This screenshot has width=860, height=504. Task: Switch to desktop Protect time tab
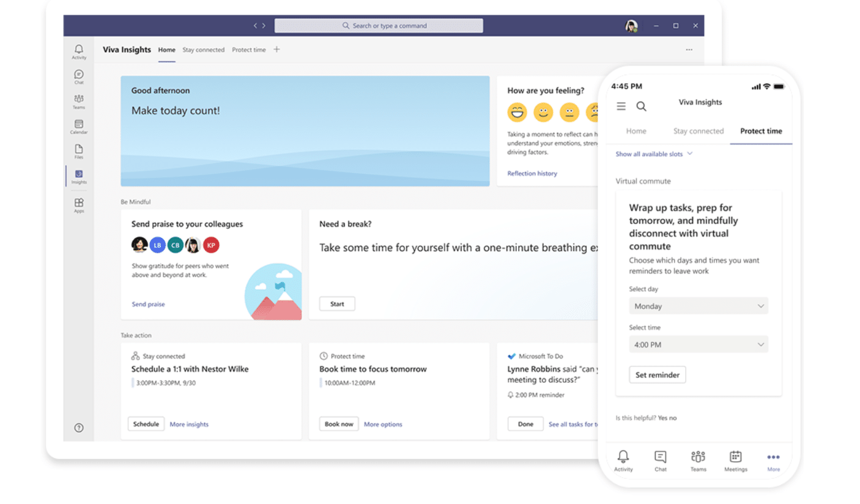tap(248, 50)
